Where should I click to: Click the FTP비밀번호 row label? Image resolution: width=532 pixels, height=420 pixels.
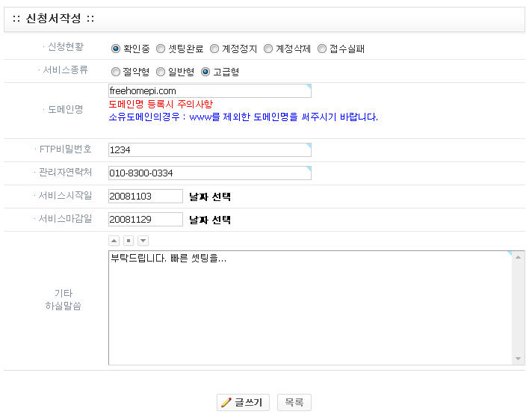(x=66, y=149)
